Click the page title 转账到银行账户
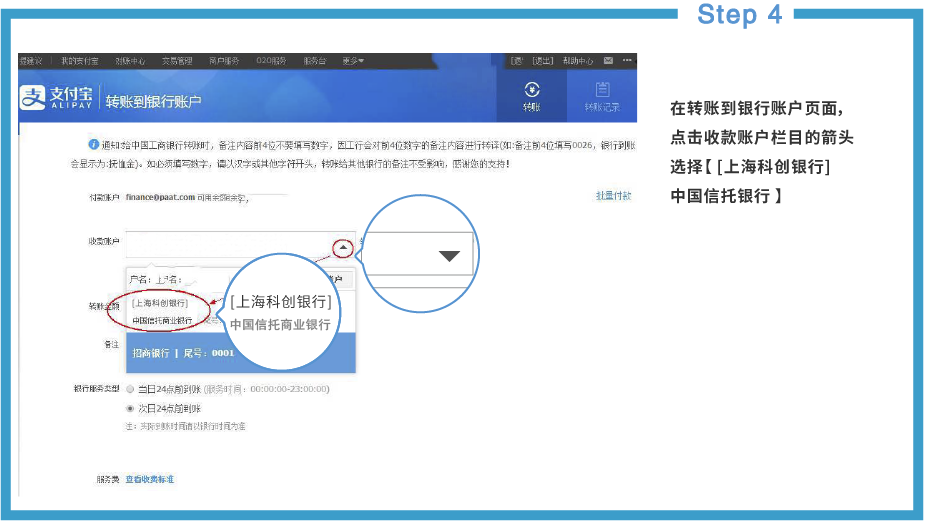The height and width of the screenshot is (521, 925). pos(153,101)
